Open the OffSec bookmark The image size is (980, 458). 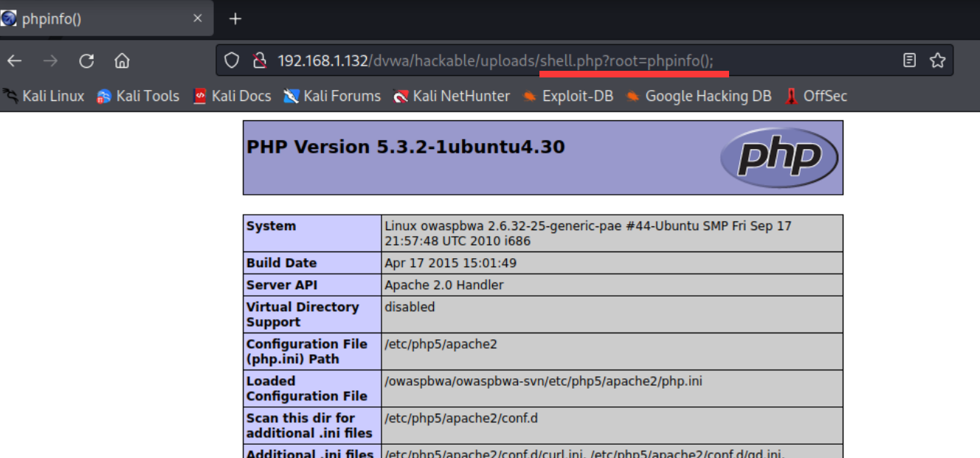pos(815,96)
